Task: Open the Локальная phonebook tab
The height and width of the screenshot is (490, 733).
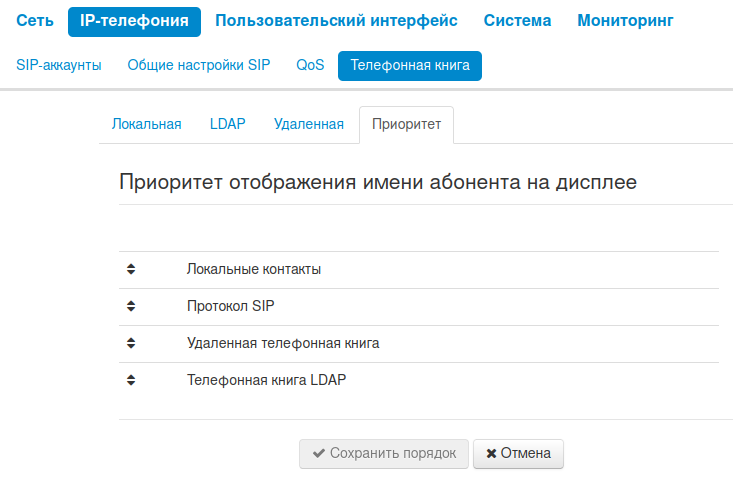Action: pyautogui.click(x=146, y=124)
